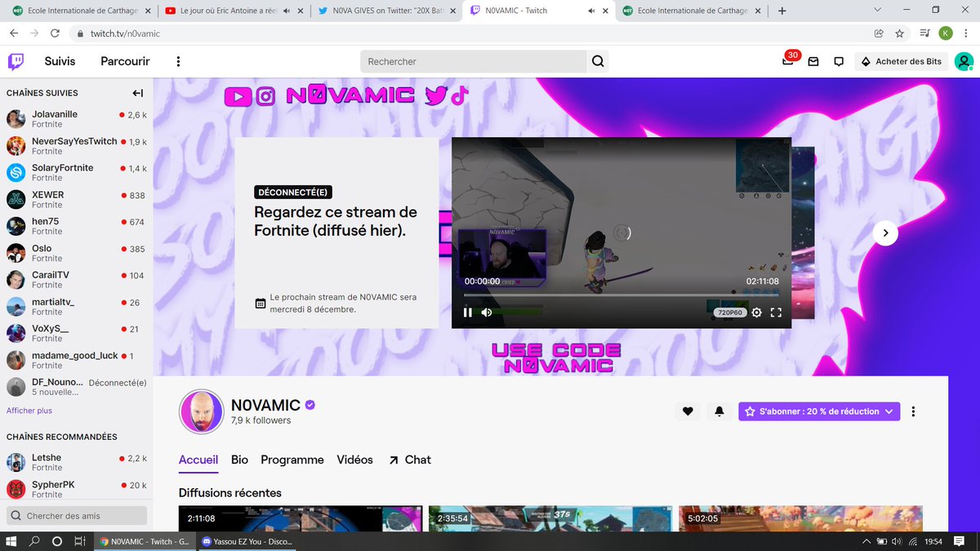Click the video progress bar
The width and height of the screenshot is (980, 551).
tap(621, 295)
